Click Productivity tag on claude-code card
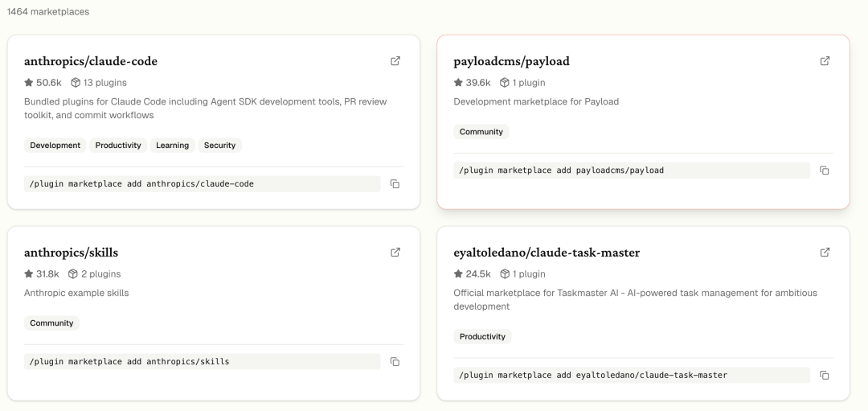Viewport: 868px width, 411px height. (x=118, y=146)
